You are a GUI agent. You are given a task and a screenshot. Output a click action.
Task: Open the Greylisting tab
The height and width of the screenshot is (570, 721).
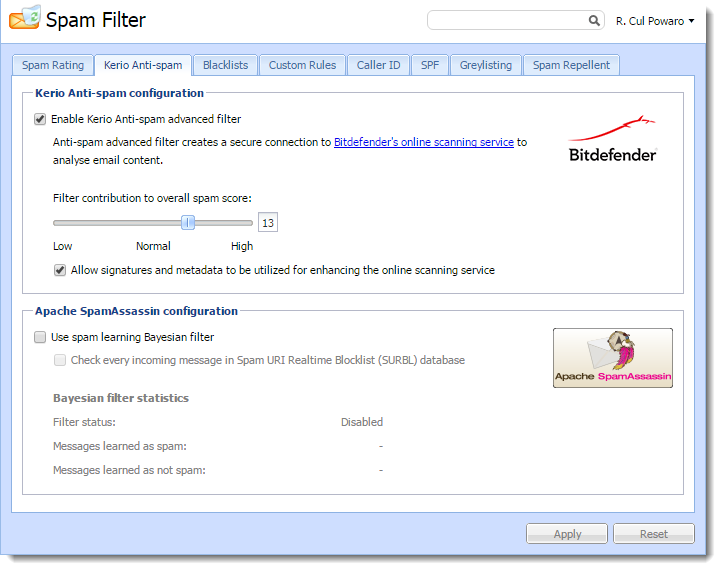(x=486, y=65)
